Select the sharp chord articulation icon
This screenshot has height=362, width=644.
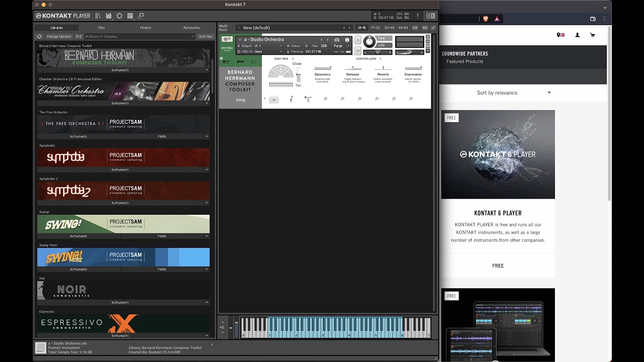(x=308, y=99)
